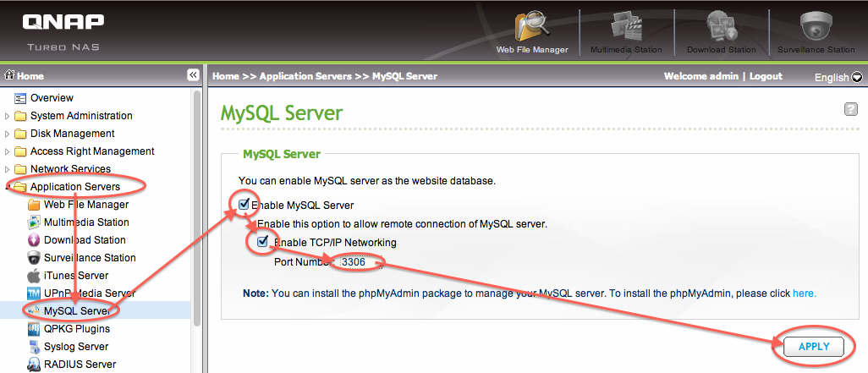This screenshot has width=868, height=373.
Task: Click Surveillance Station camera tree icon
Action: click(34, 258)
